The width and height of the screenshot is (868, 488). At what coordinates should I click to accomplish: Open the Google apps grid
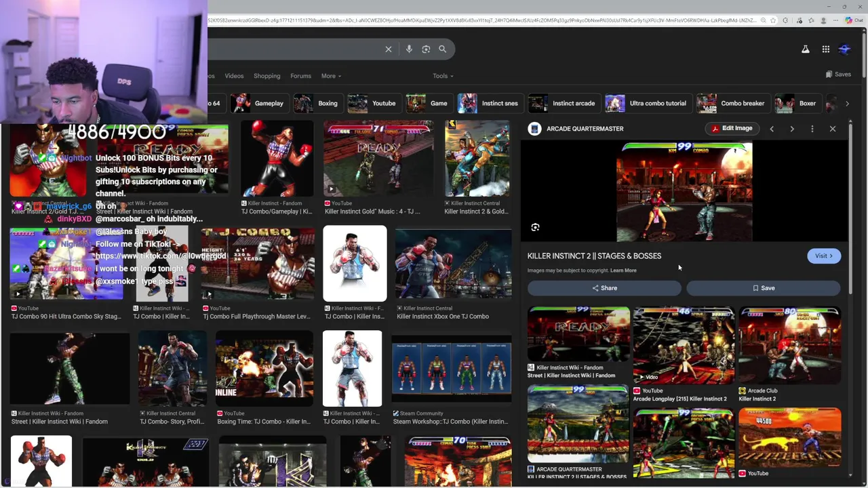pyautogui.click(x=826, y=49)
